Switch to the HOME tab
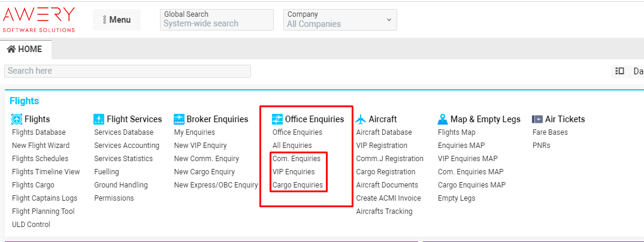This screenshot has height=242, width=644. pos(25,49)
